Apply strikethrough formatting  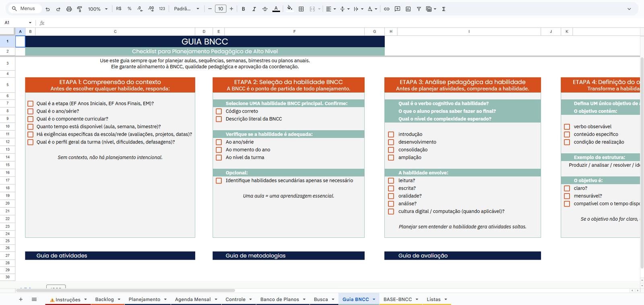(x=265, y=9)
